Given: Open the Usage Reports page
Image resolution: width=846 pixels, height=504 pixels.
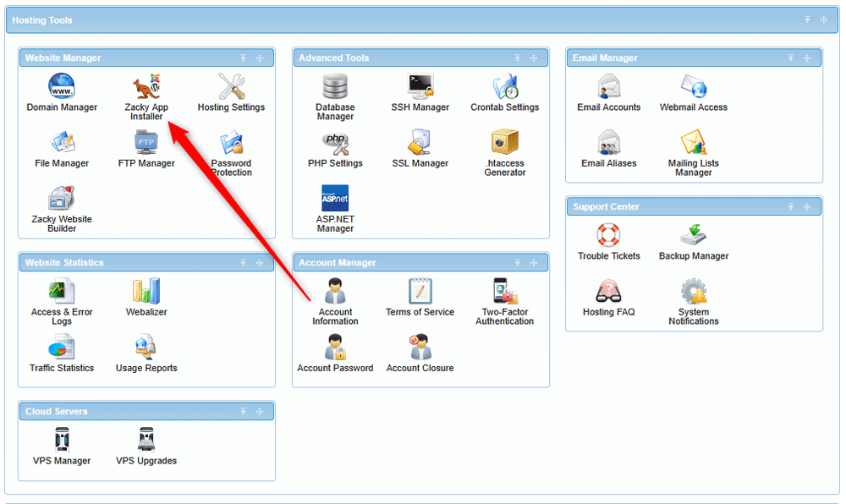Looking at the screenshot, I should (x=146, y=347).
